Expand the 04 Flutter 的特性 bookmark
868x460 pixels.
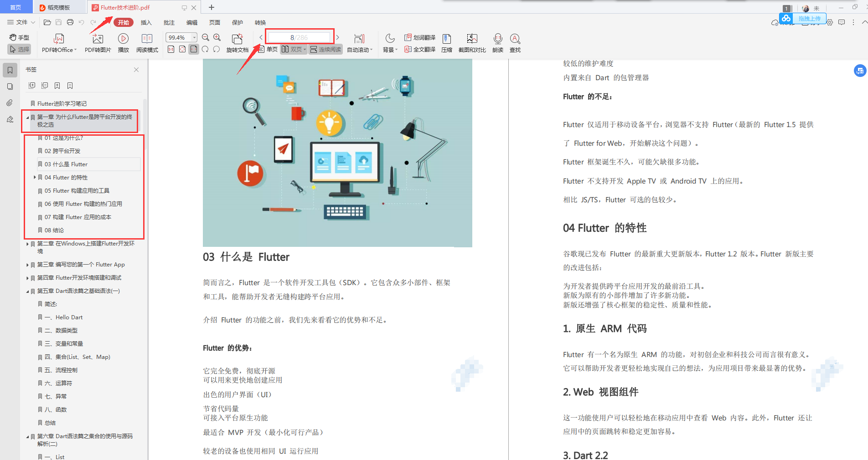tap(35, 177)
